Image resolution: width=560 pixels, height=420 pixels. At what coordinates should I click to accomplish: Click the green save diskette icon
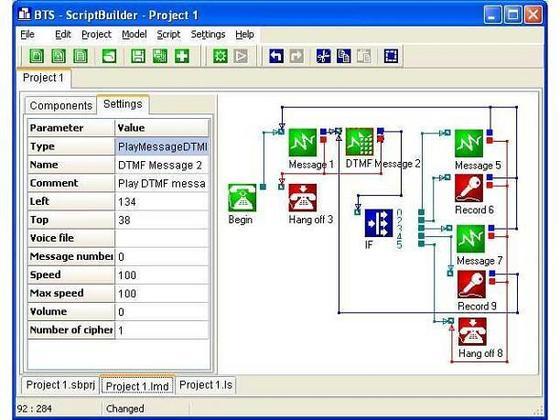coord(138,56)
